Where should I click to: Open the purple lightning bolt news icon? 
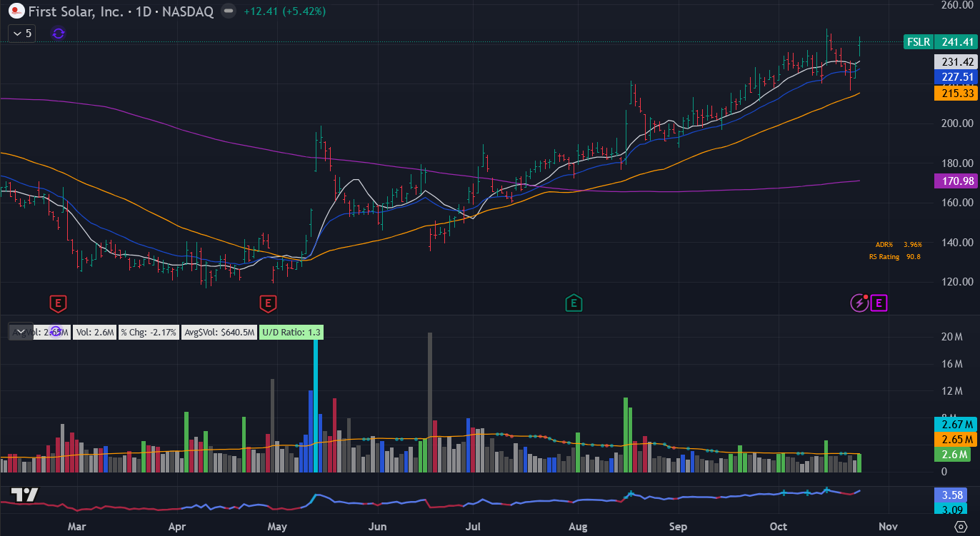pyautogui.click(x=859, y=303)
